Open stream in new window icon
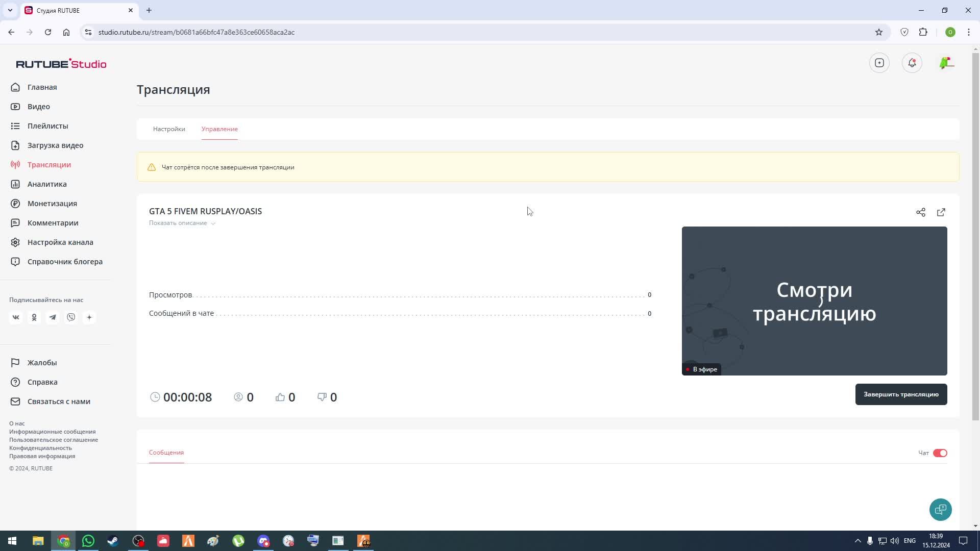 (941, 212)
